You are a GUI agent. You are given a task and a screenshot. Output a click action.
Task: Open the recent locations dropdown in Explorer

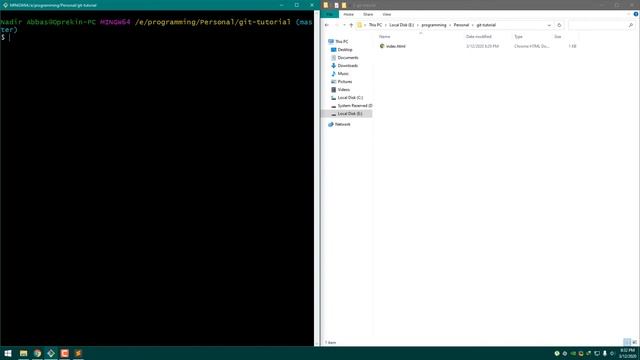344,25
